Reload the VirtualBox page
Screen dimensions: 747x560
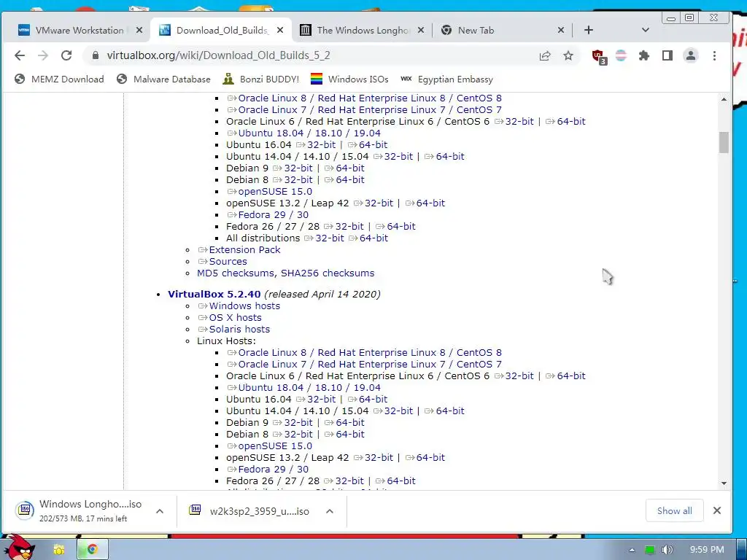[66, 55]
